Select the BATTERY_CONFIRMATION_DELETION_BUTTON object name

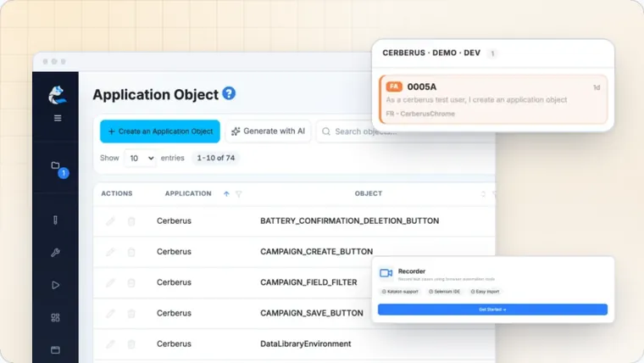[x=349, y=221]
